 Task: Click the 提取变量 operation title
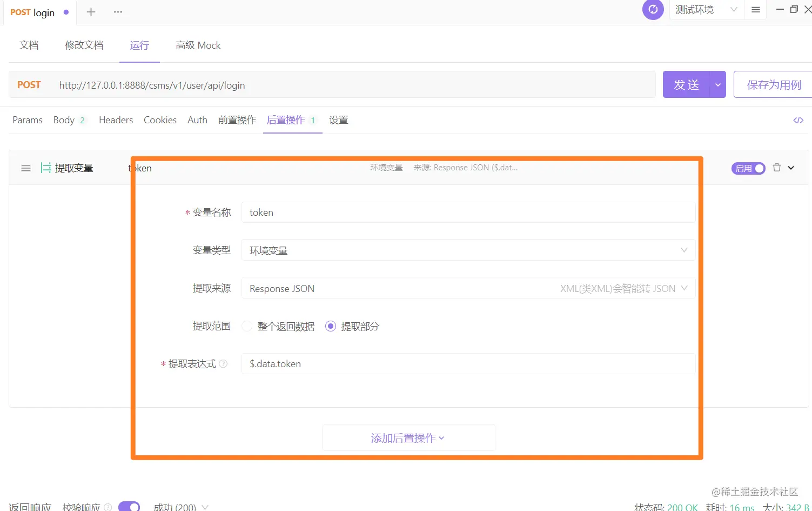(x=74, y=168)
